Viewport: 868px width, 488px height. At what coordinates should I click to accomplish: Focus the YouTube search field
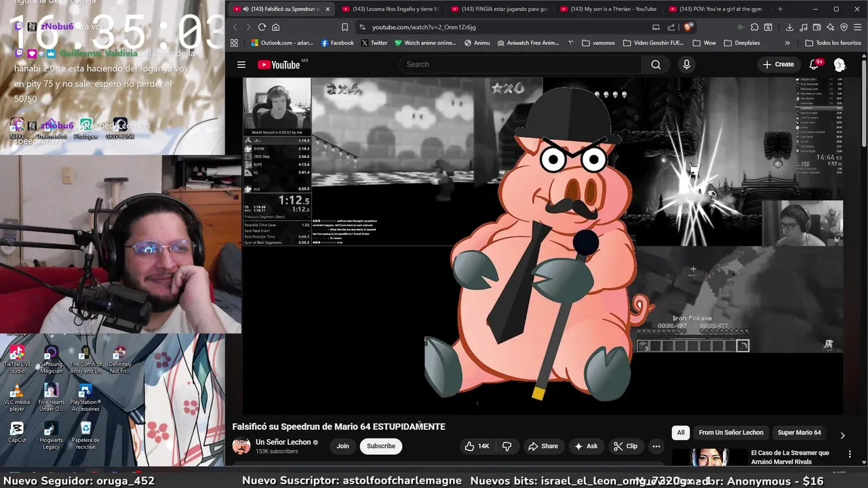coord(520,64)
